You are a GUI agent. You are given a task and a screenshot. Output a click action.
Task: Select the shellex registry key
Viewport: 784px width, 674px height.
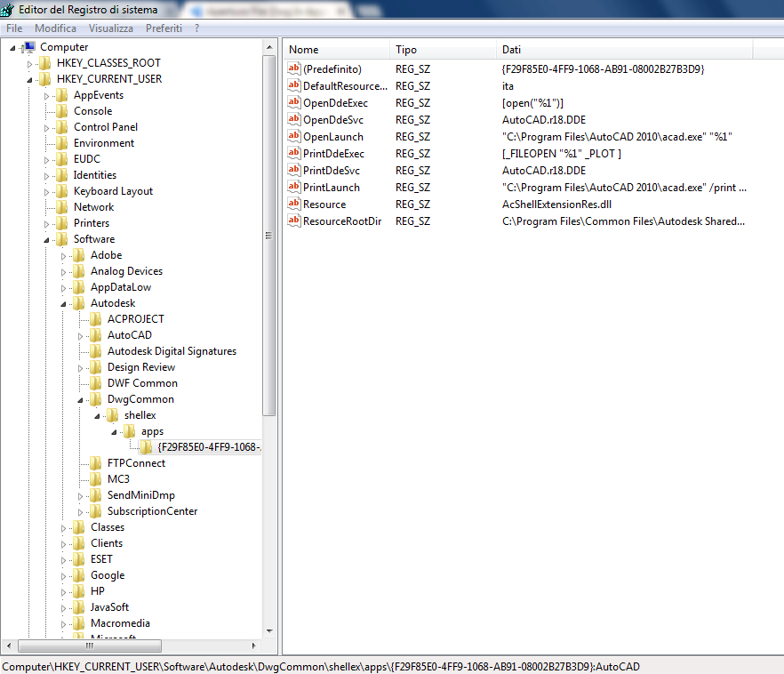[140, 415]
